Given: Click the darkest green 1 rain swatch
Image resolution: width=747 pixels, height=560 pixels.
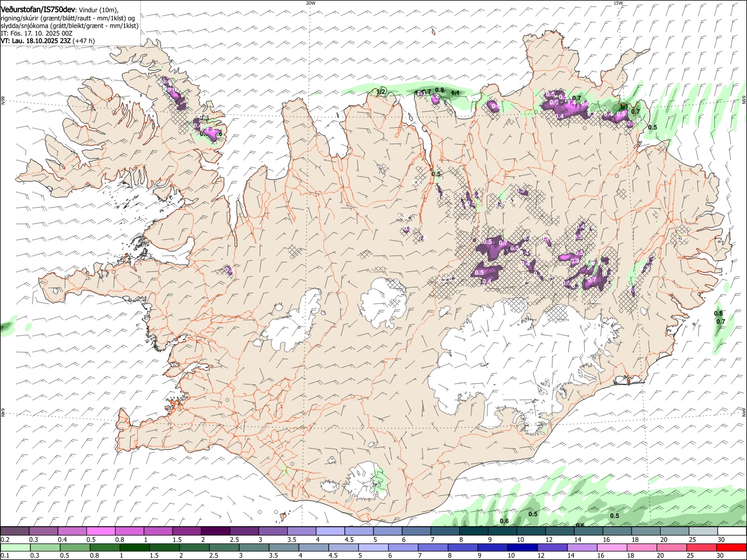Looking at the screenshot, I should tap(134, 548).
